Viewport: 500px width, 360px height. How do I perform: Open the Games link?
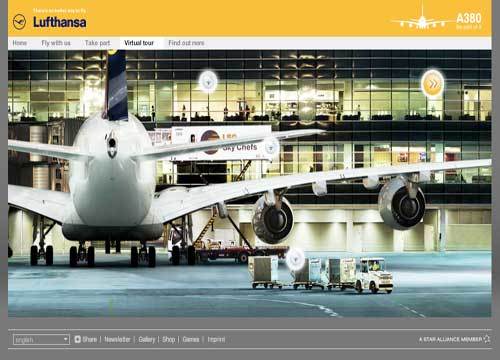click(191, 339)
